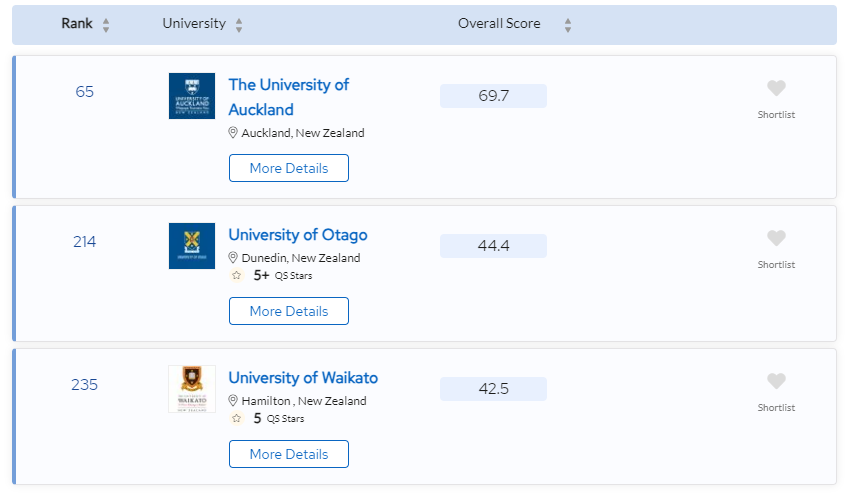Viewport: 852px width, 496px height.
Task: Open The University of Auckland link
Action: tap(289, 97)
